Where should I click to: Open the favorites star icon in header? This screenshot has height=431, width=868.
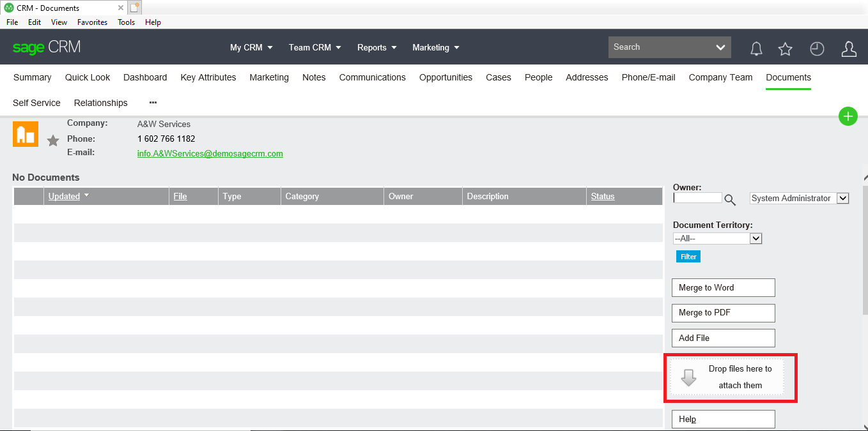tap(785, 49)
